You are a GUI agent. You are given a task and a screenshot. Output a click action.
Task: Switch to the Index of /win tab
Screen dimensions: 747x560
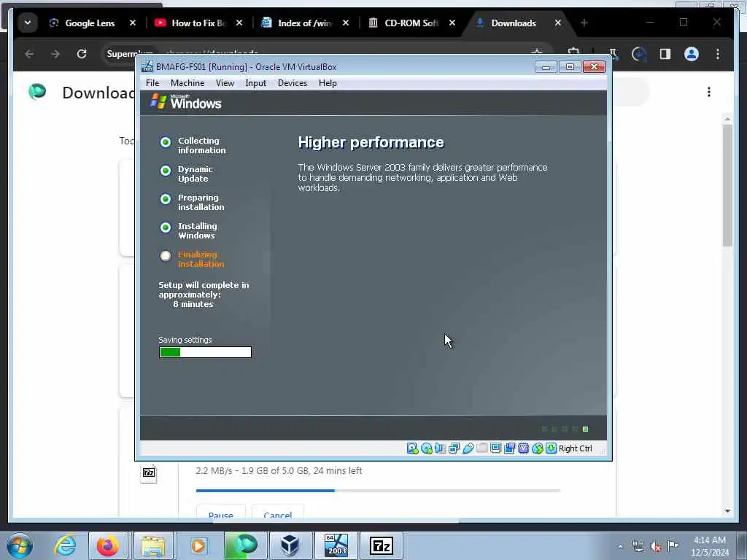[x=305, y=23]
